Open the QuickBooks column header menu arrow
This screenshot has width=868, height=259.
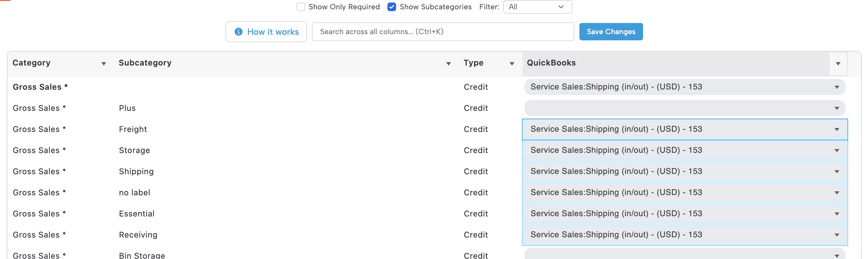[x=838, y=64]
